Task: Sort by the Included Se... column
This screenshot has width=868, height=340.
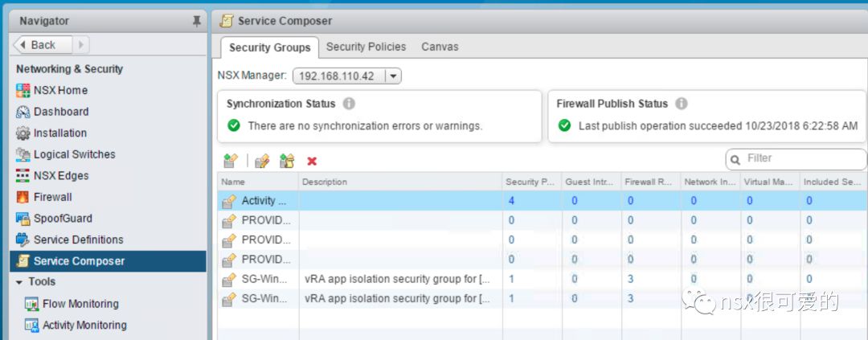Action: (x=833, y=182)
